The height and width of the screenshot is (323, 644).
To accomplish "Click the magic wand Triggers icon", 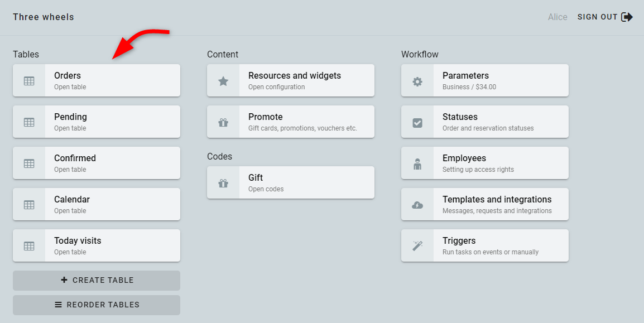I will (417, 246).
